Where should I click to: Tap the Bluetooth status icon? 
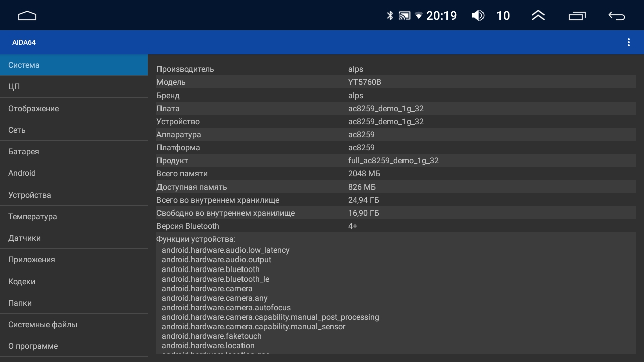coord(390,16)
